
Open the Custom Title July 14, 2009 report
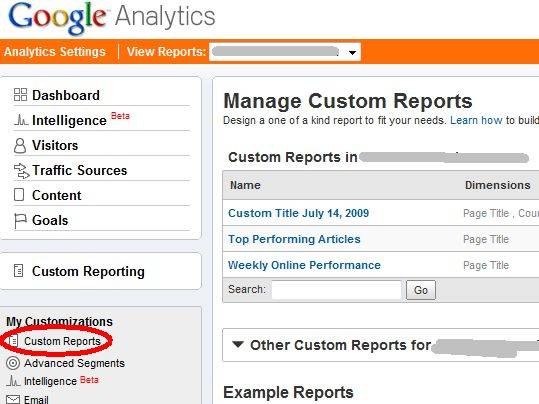point(298,213)
